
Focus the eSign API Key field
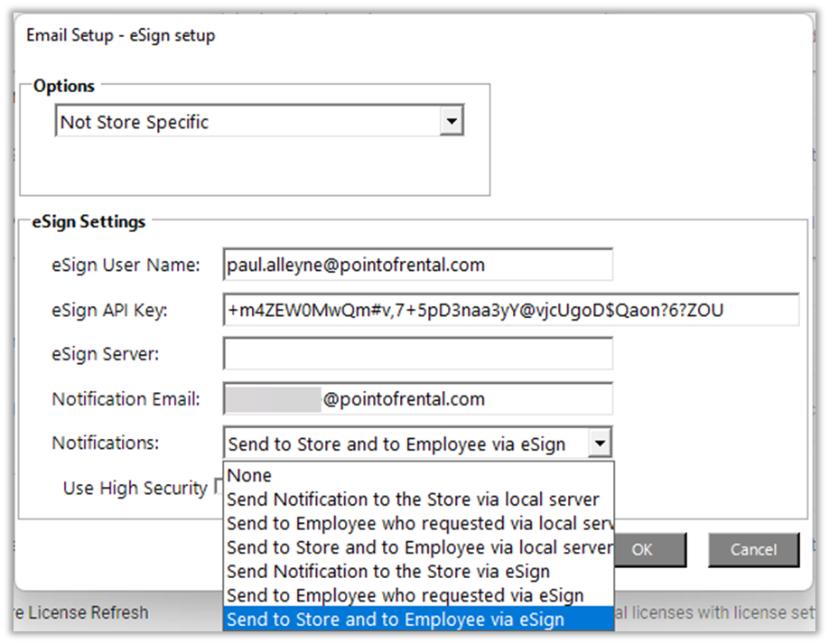[x=510, y=311]
